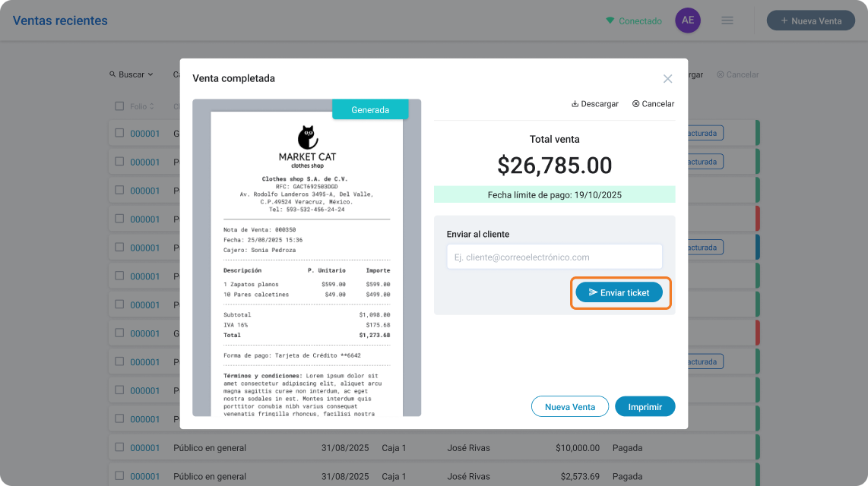Open folio 000001 link in $2,573.69 row

144,476
